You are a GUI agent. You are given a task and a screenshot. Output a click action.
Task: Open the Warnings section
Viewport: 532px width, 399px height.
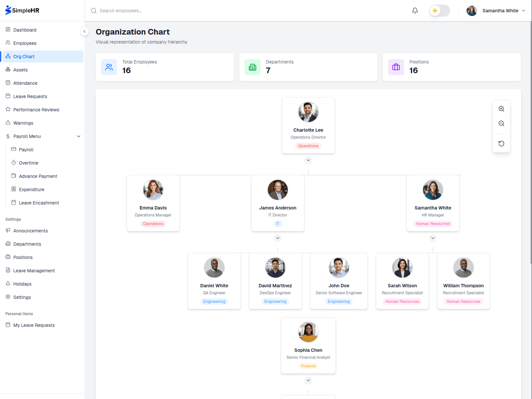23,123
